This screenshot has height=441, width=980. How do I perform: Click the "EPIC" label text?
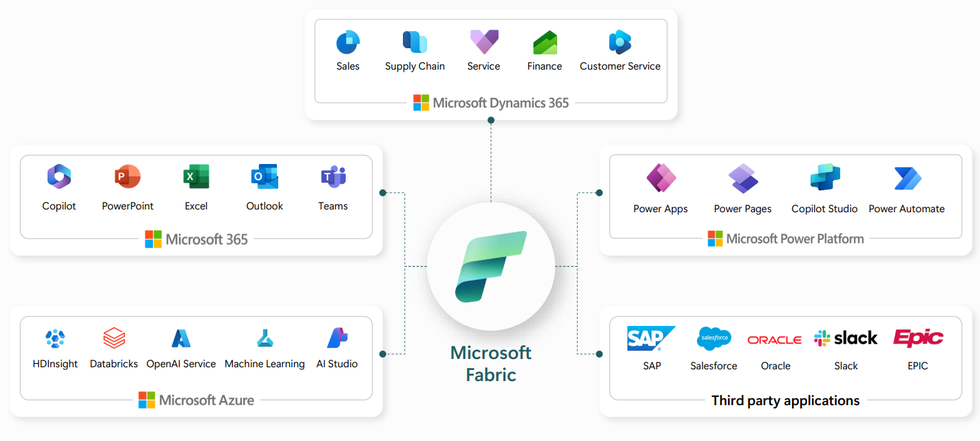918,366
